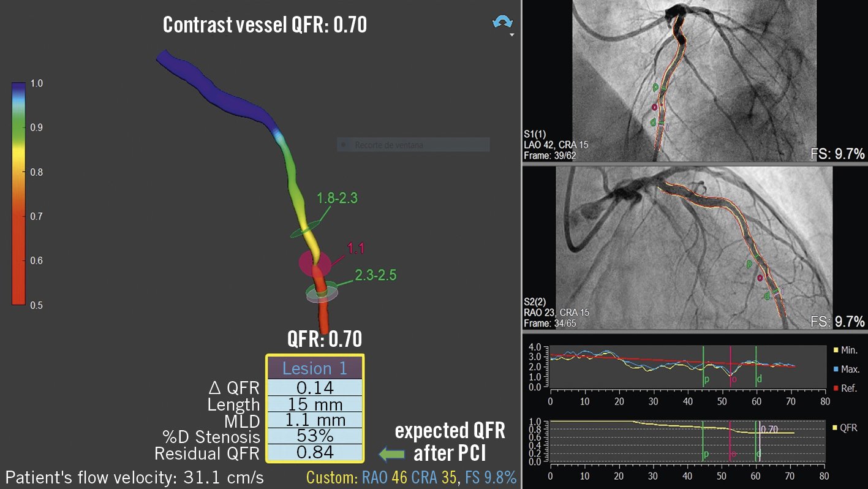868x489 pixels.
Task: Select the red 1.1 lesion marker disc
Action: (315, 263)
